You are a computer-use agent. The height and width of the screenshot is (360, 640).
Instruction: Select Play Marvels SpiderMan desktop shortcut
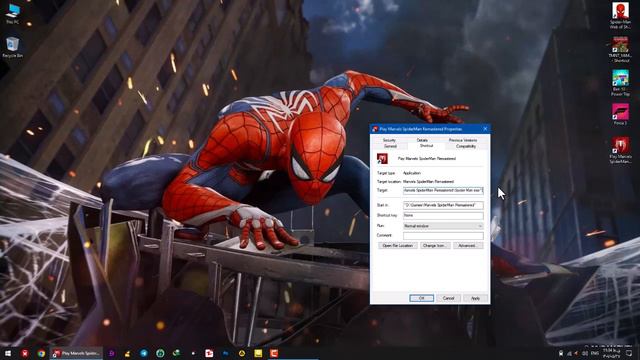[x=620, y=150]
